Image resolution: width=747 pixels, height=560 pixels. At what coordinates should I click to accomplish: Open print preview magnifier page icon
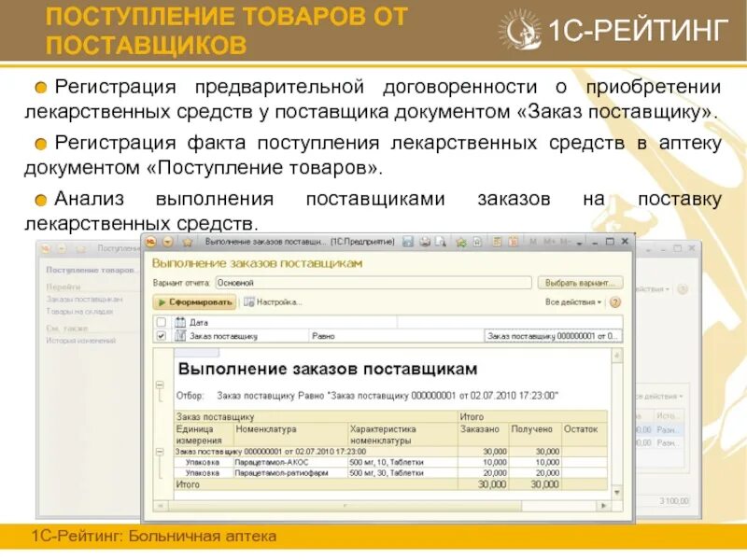point(441,242)
